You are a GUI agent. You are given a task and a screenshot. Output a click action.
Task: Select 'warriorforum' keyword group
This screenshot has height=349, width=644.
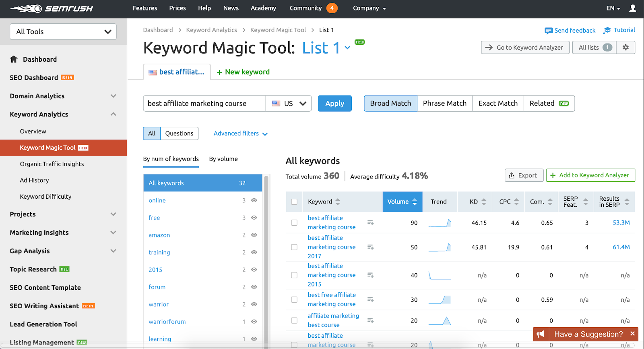click(x=167, y=322)
